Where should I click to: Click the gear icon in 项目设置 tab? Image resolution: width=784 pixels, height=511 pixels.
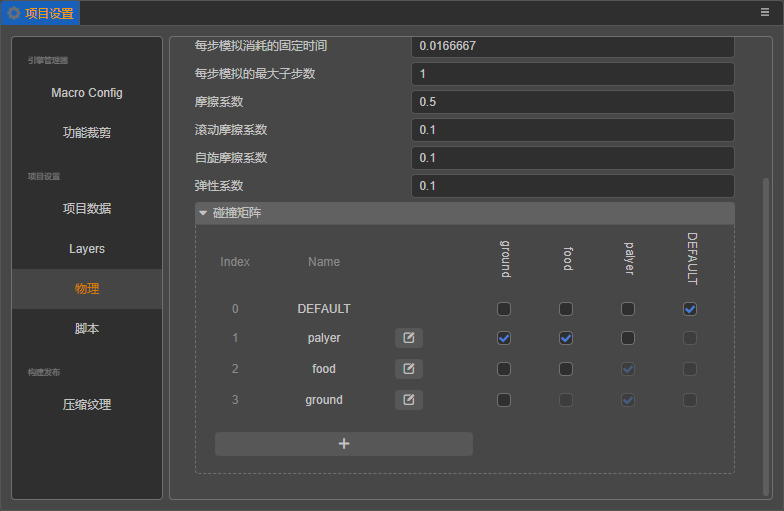click(14, 13)
